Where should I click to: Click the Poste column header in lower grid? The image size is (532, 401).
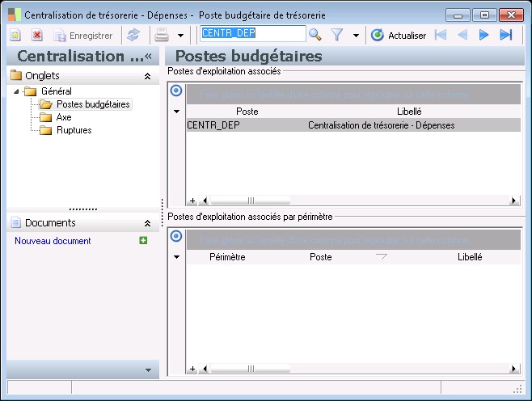pos(321,257)
